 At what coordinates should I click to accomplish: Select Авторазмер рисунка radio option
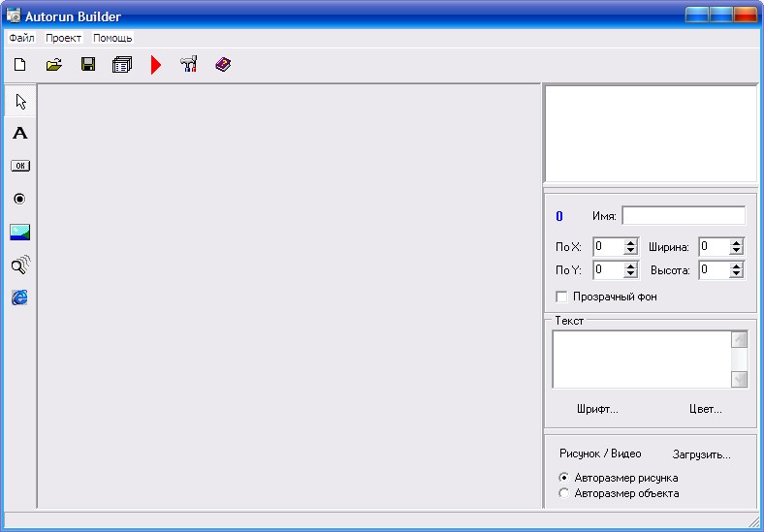(563, 478)
